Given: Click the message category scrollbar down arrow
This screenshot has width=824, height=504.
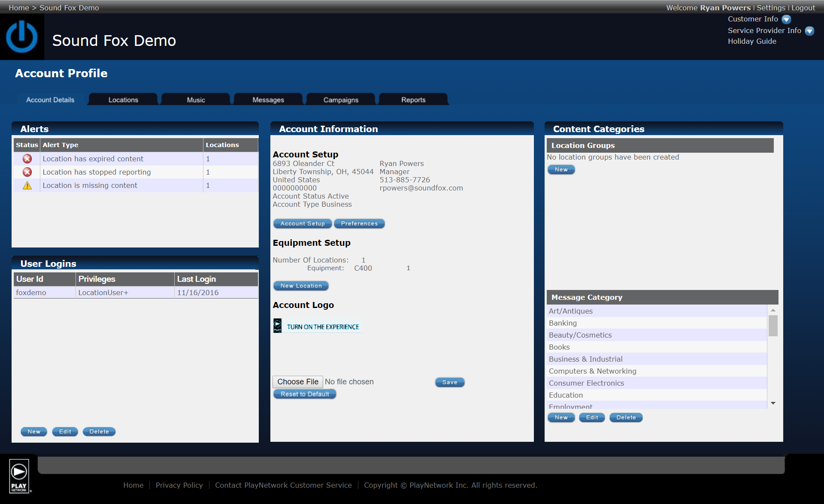Looking at the screenshot, I should coord(773,403).
